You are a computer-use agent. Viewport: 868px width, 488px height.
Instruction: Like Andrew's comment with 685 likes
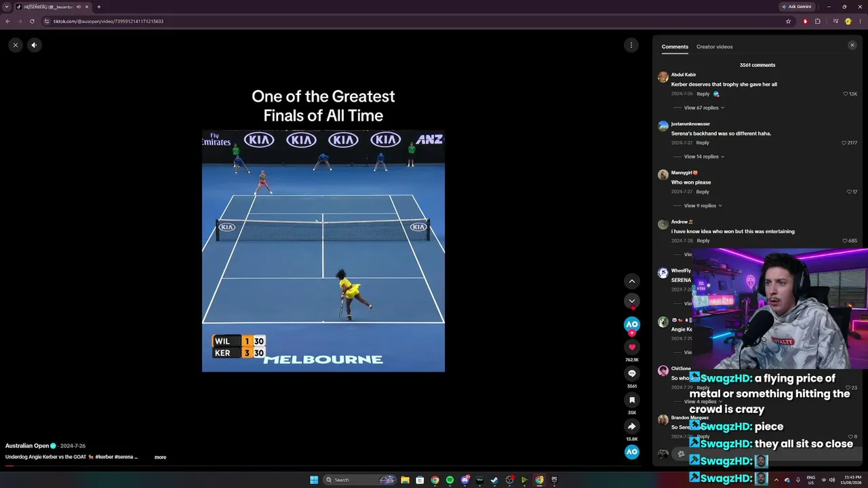tap(845, 241)
